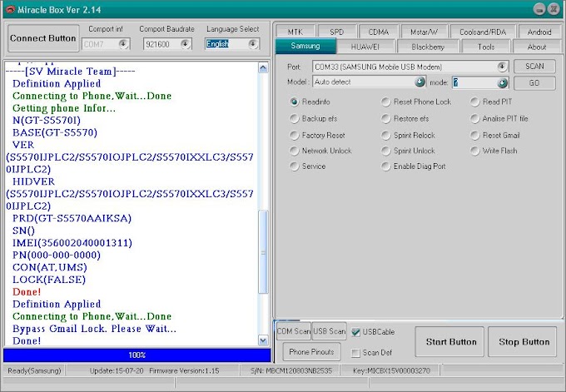
Task: Click the Connect Button
Action: click(x=43, y=38)
